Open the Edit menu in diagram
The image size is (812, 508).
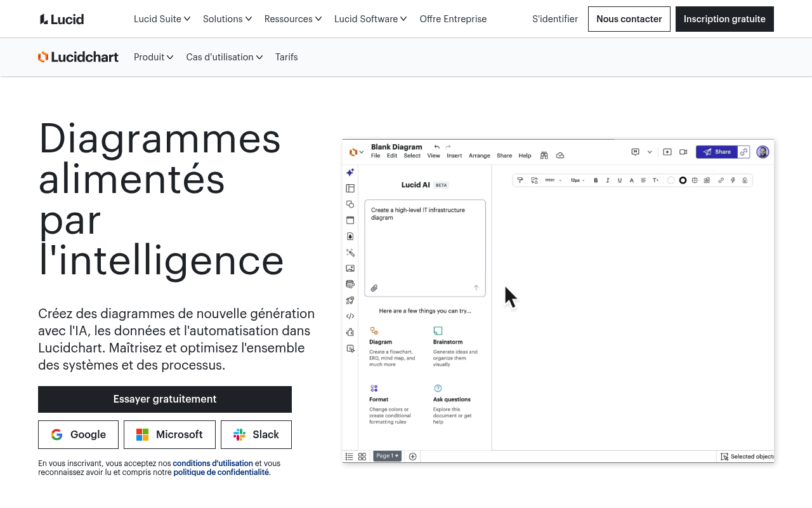click(392, 156)
